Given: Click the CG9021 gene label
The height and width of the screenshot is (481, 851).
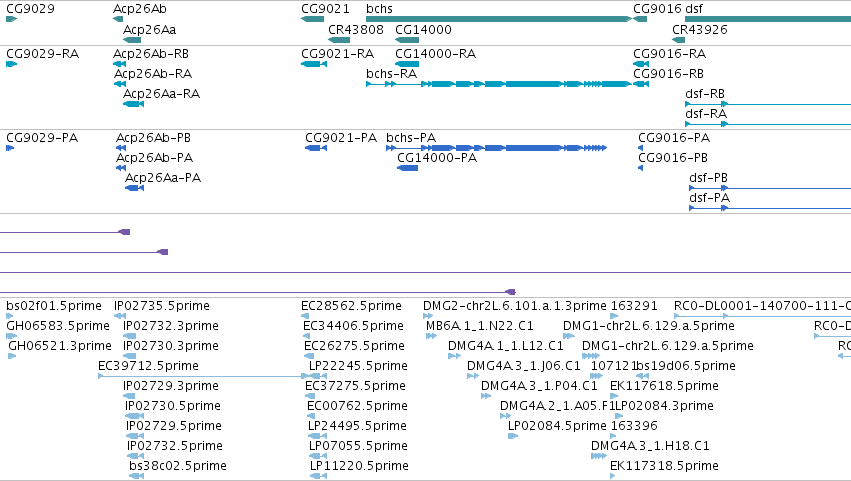Looking at the screenshot, I should pyautogui.click(x=326, y=9).
